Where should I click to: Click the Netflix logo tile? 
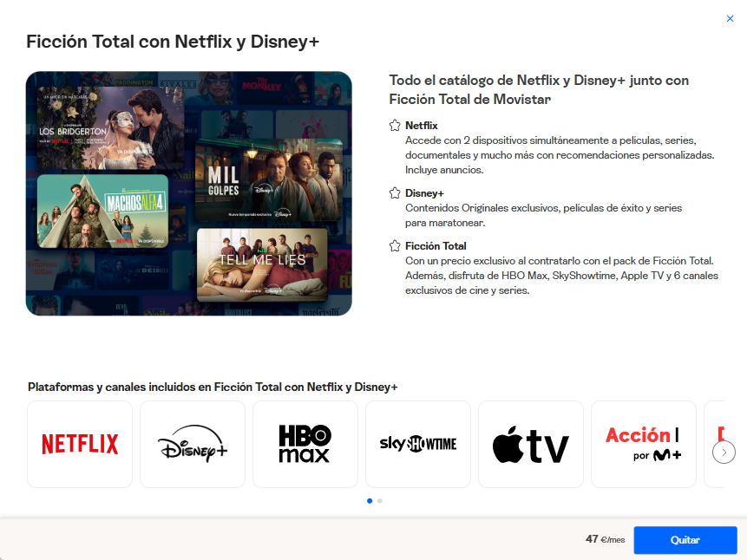[x=80, y=444]
